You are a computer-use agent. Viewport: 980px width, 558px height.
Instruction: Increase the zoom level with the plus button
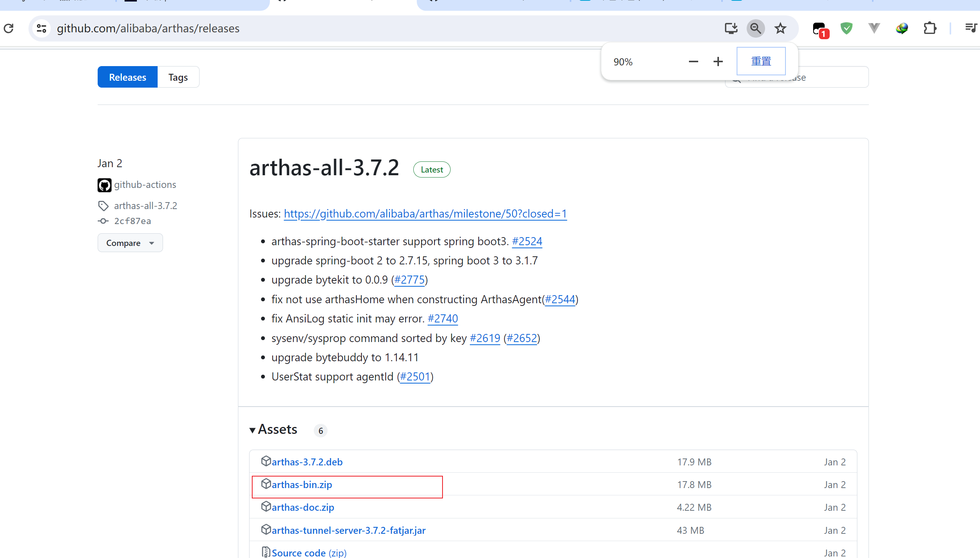(718, 61)
